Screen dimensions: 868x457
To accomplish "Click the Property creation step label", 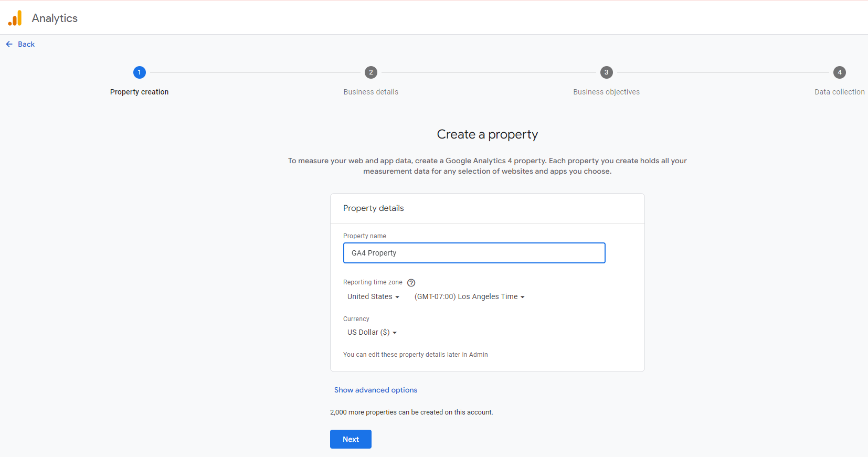I will 139,92.
